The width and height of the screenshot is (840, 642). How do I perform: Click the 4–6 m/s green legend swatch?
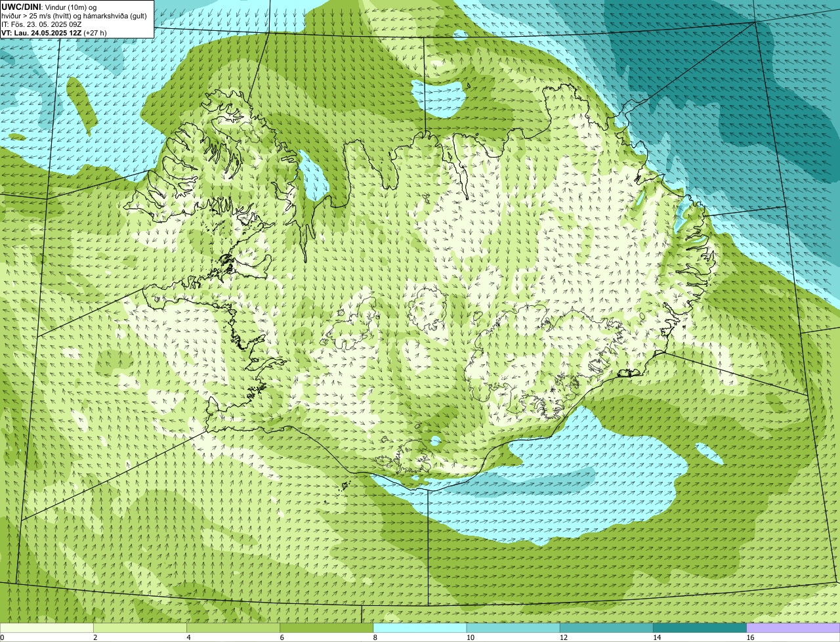234,628
